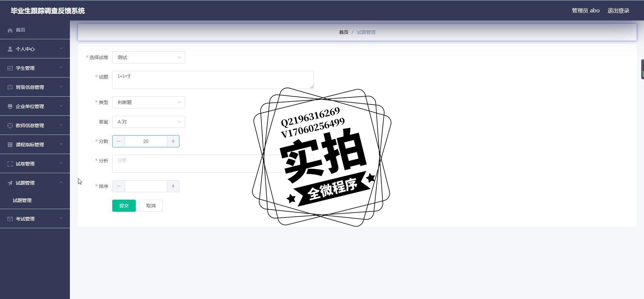Click the 取消 button
The height and width of the screenshot is (299, 644).
point(151,206)
